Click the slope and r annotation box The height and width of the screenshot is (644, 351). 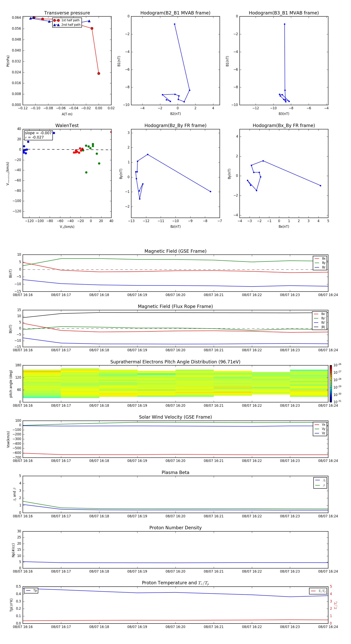pos(38,135)
